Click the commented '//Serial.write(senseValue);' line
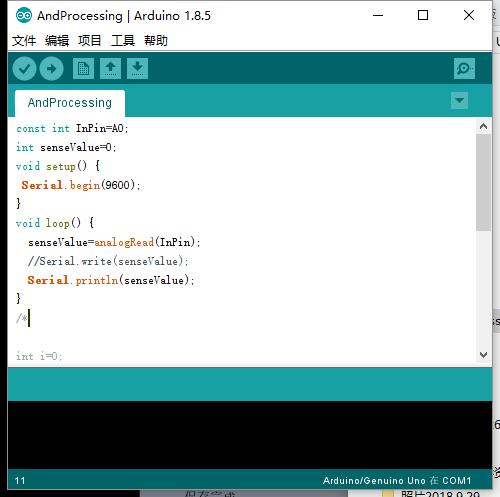This screenshot has width=500, height=497. click(x=108, y=261)
